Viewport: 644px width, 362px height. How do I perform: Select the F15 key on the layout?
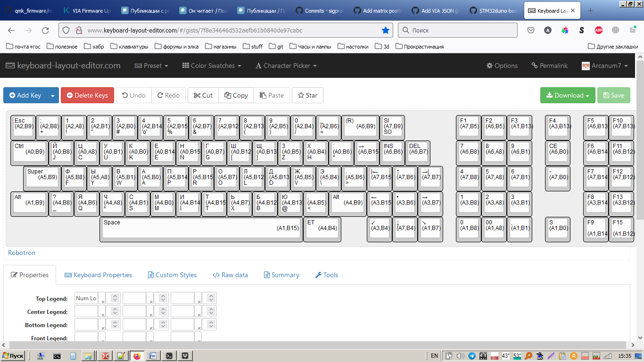621,229
